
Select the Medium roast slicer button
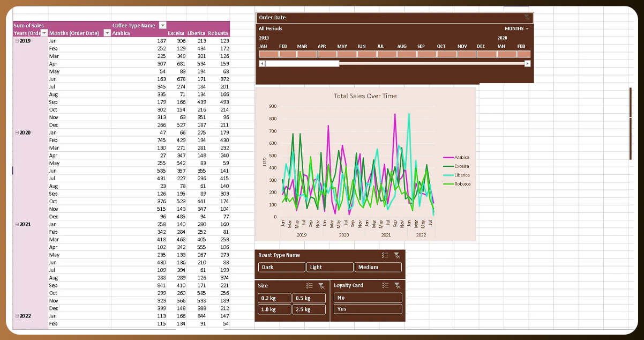(x=378, y=267)
